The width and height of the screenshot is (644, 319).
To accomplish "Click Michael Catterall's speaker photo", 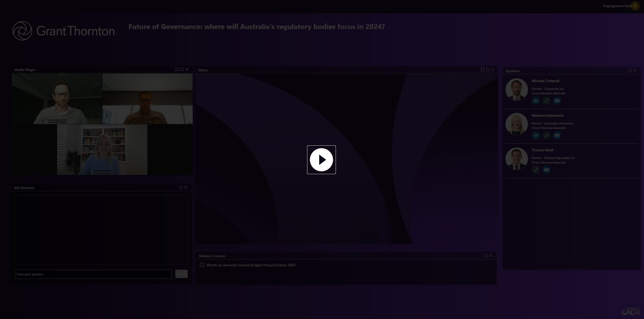I will (516, 90).
